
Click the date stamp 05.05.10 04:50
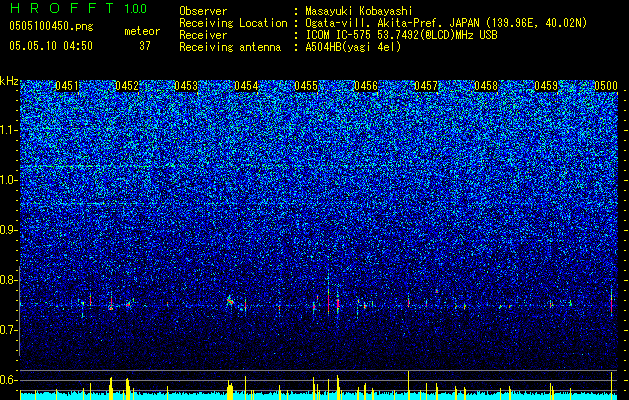51,46
